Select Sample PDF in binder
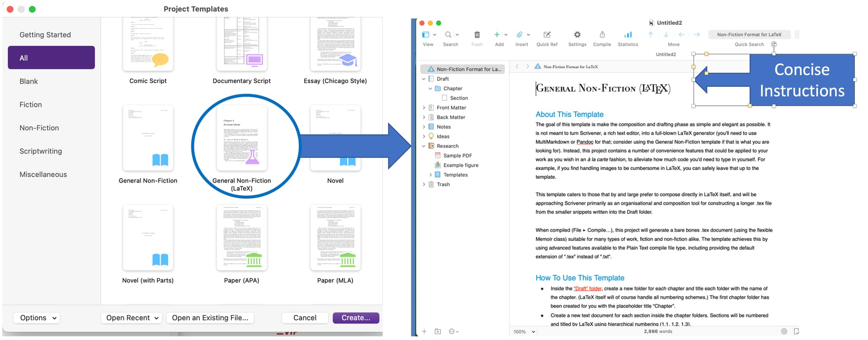 click(x=453, y=156)
